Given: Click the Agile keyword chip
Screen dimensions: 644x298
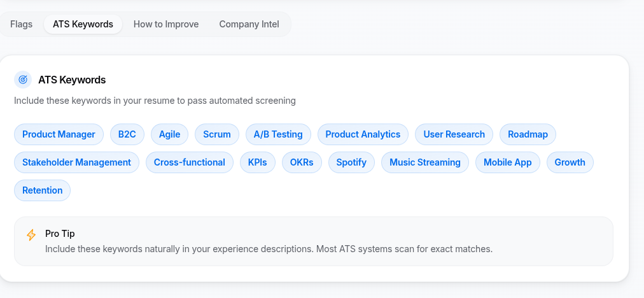Looking at the screenshot, I should coord(169,134).
